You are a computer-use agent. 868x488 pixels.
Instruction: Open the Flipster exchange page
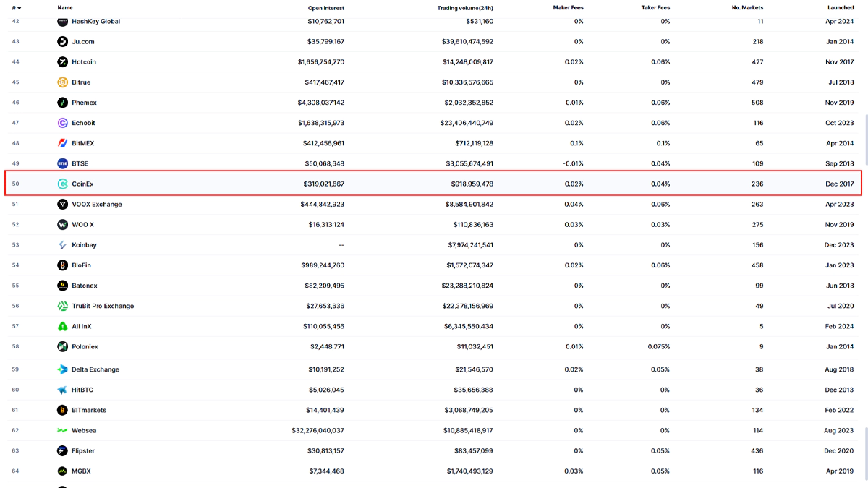click(x=83, y=451)
